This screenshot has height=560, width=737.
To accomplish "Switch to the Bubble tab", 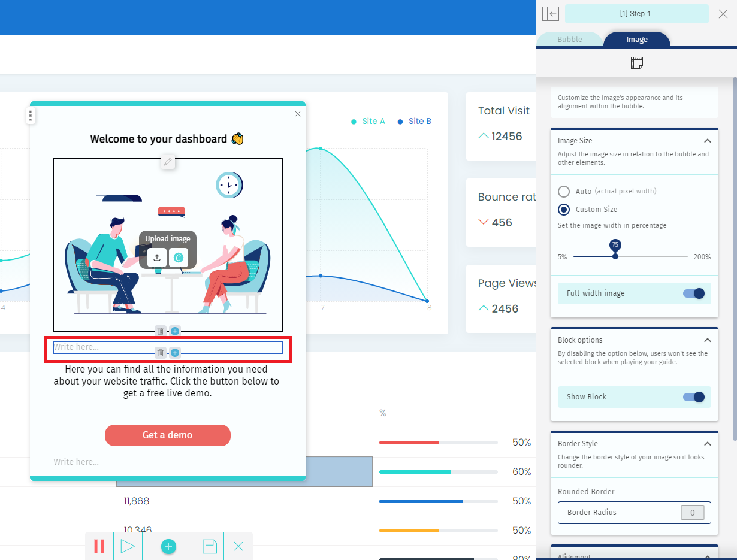I will (569, 40).
